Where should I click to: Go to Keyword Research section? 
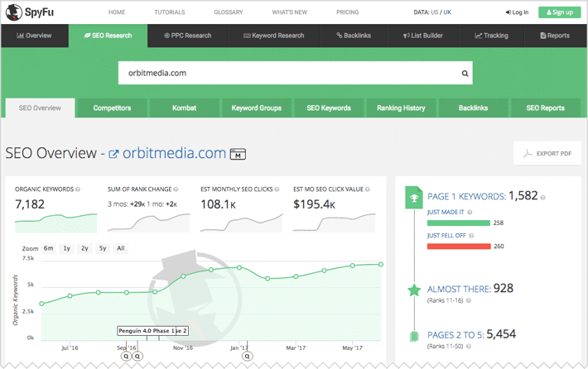[x=274, y=36]
